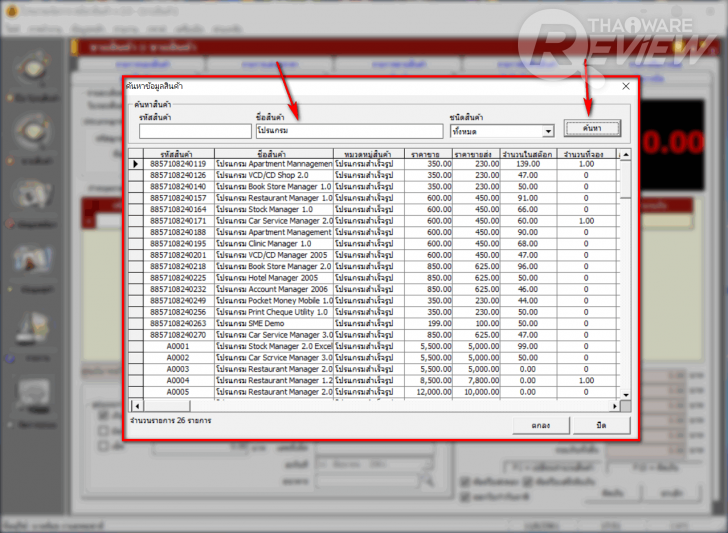Select row โปรแกรม Hotel Manager 2005
The width and height of the screenshot is (728, 533).
(374, 278)
